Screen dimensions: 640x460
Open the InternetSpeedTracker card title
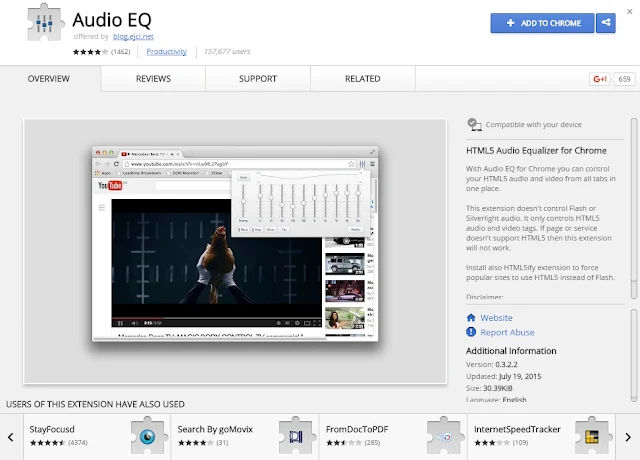pos(517,429)
